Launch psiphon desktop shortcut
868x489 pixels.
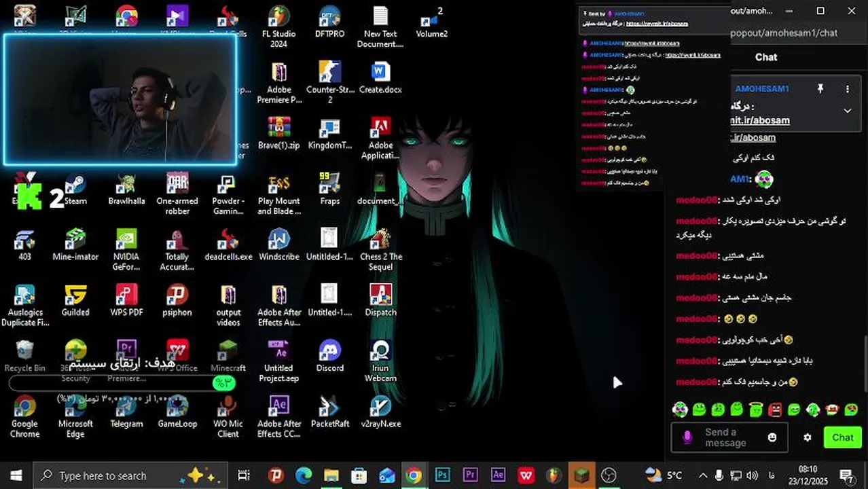pos(177,300)
